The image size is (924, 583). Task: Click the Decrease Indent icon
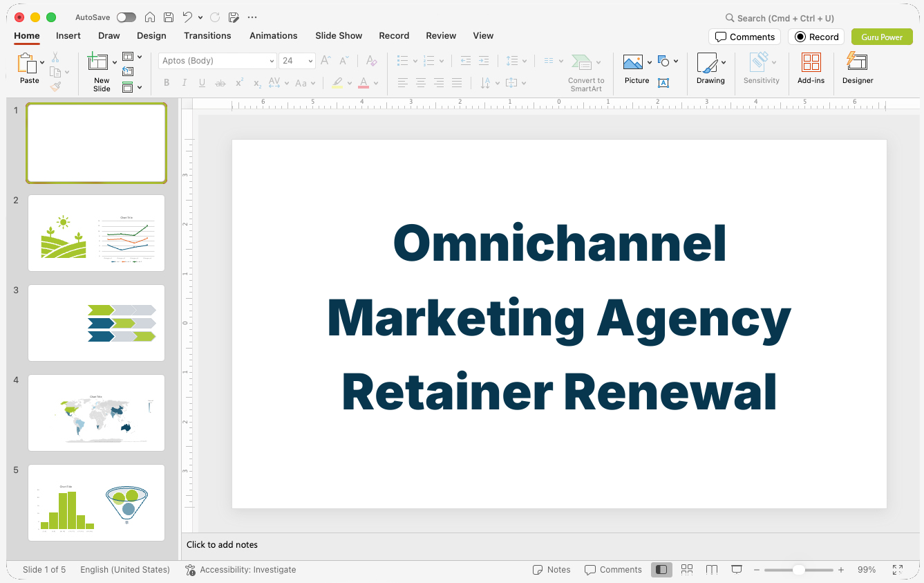click(466, 61)
